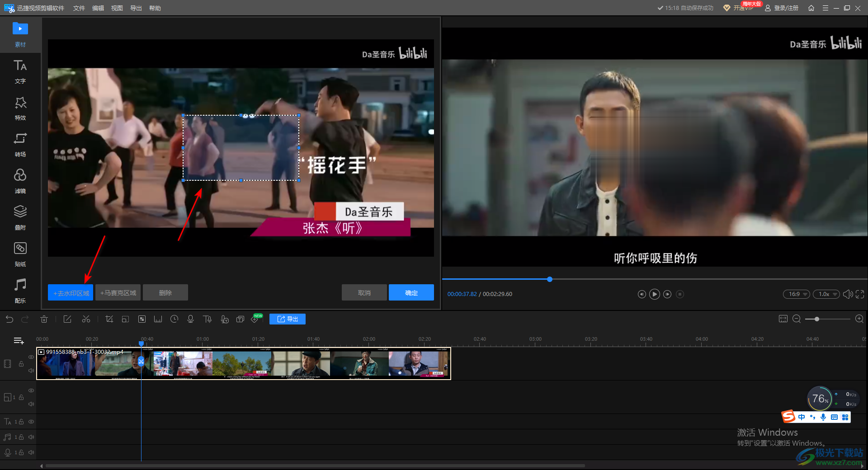Toggle lock on the video track
This screenshot has height=470, width=868.
[x=21, y=364]
